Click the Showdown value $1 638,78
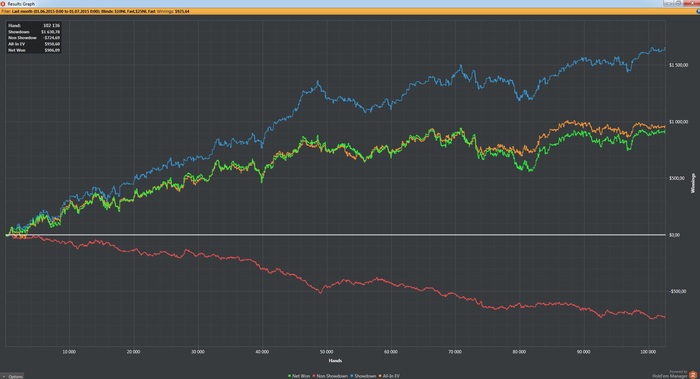 point(50,32)
